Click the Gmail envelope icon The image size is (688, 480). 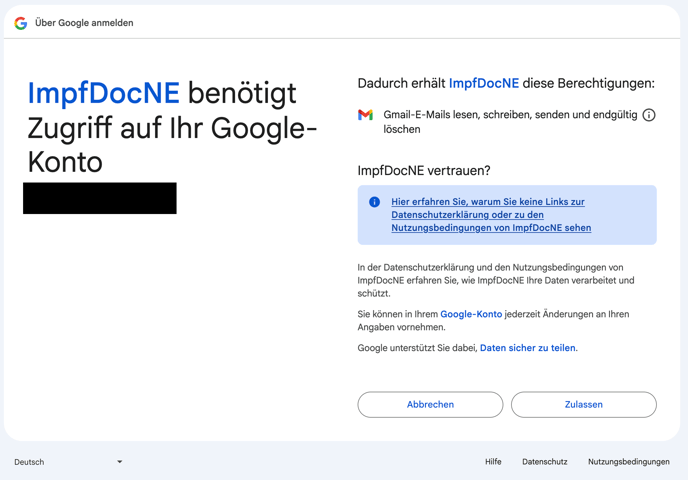pyautogui.click(x=366, y=115)
